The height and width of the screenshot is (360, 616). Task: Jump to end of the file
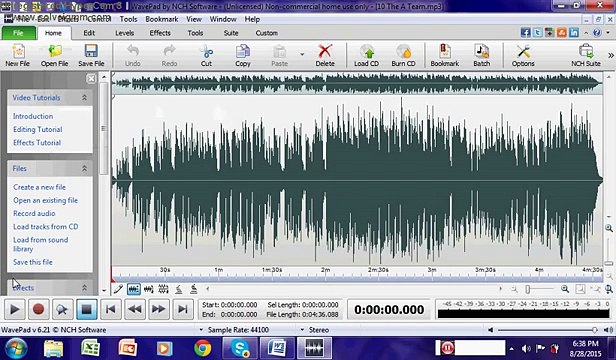(183, 310)
